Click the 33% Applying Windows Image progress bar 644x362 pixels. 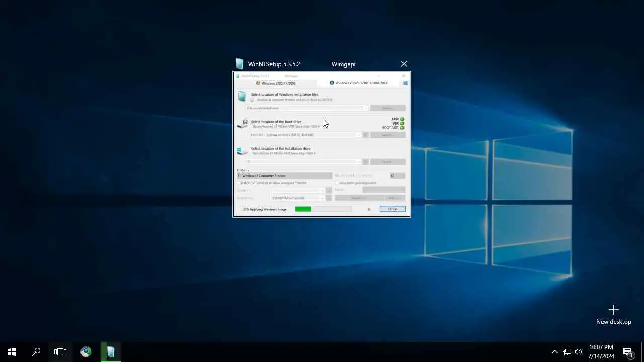point(323,209)
